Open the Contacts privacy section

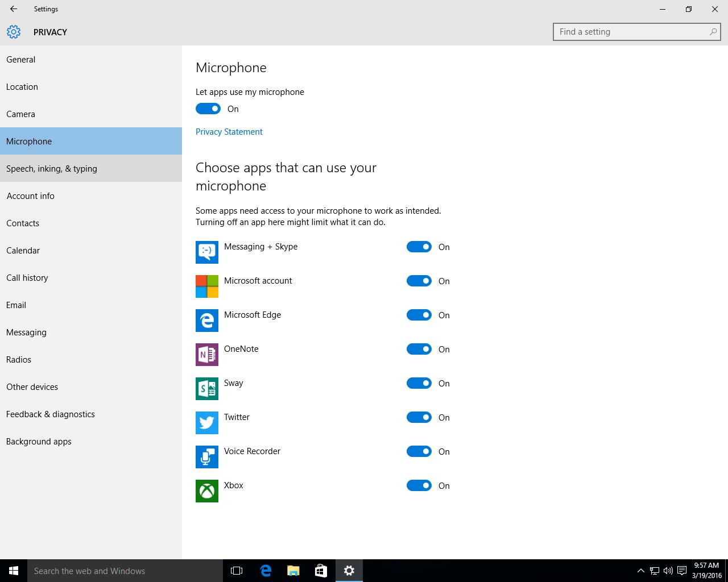pos(91,223)
